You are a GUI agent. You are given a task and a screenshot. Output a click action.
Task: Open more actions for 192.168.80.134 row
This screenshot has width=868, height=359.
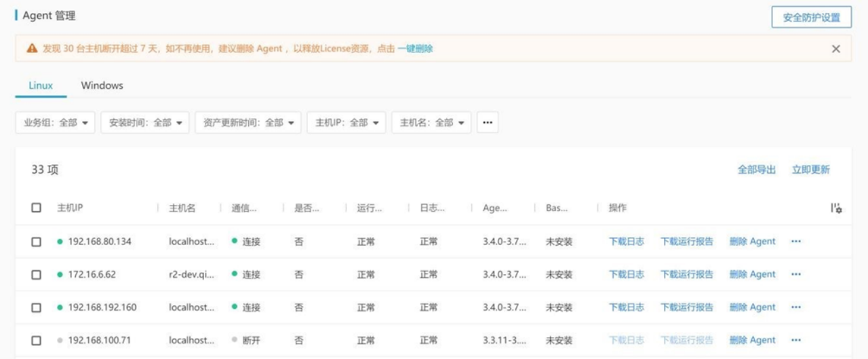coord(795,242)
